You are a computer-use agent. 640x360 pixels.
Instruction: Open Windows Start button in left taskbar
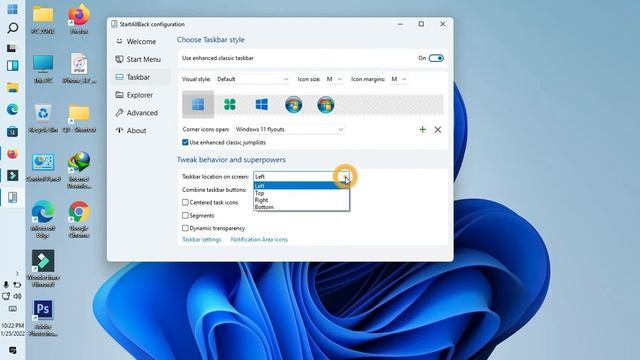click(x=12, y=9)
